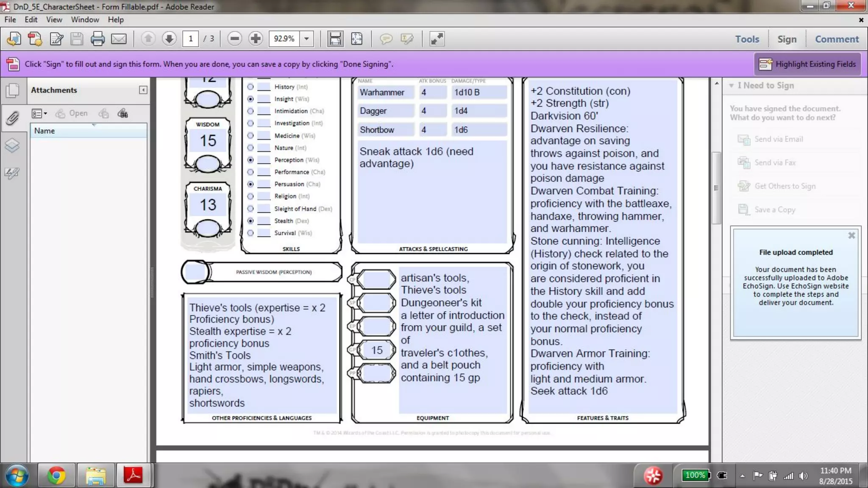Click the zoom in plus button
Image resolution: width=868 pixels, height=488 pixels.
pyautogui.click(x=256, y=39)
